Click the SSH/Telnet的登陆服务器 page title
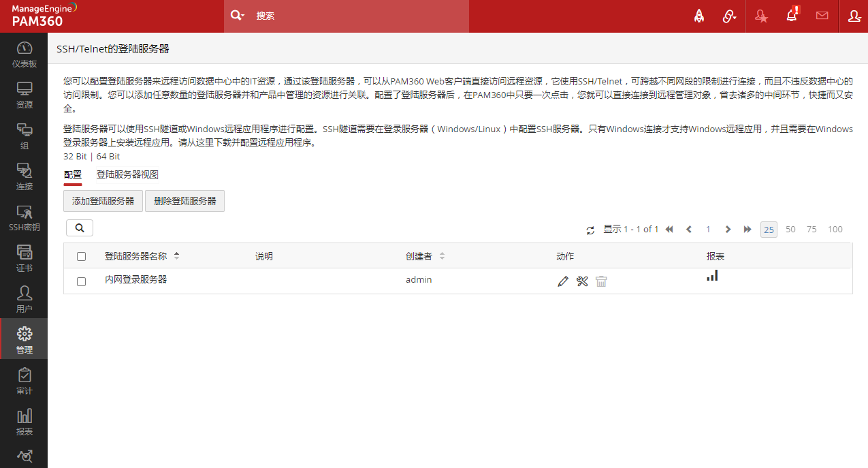 113,49
